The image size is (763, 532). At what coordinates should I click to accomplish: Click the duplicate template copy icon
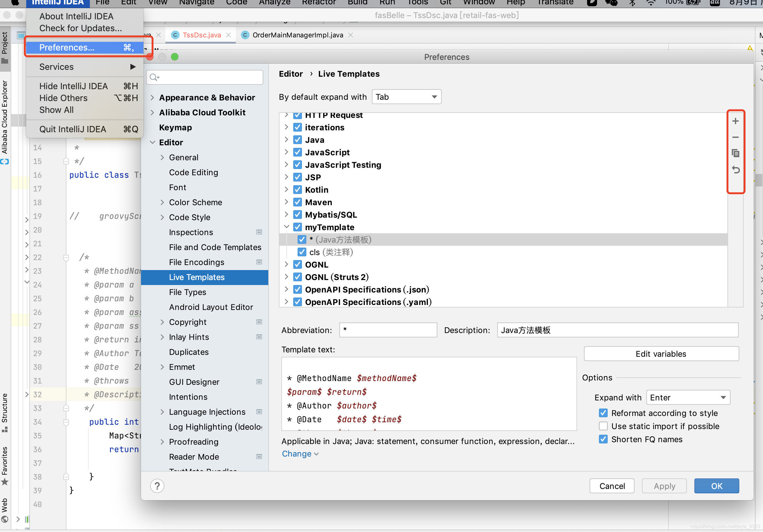tap(735, 153)
